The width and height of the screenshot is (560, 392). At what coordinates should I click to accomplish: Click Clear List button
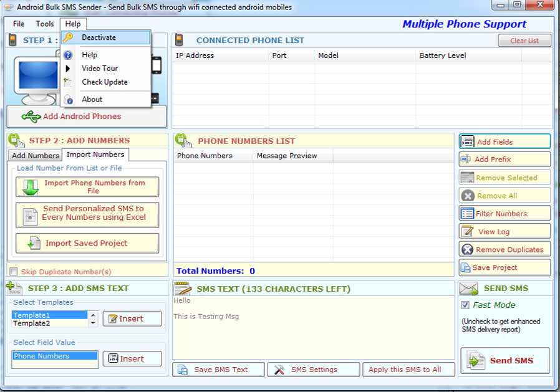[x=524, y=41]
